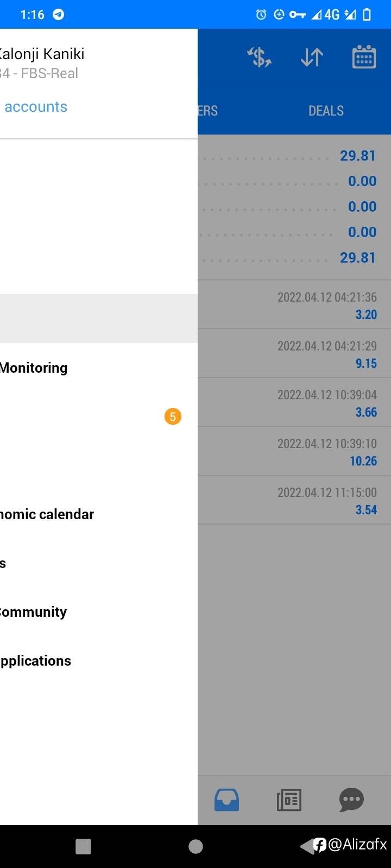Tap the Kalonji Kaniki account name
391x868 pixels.
(x=42, y=54)
